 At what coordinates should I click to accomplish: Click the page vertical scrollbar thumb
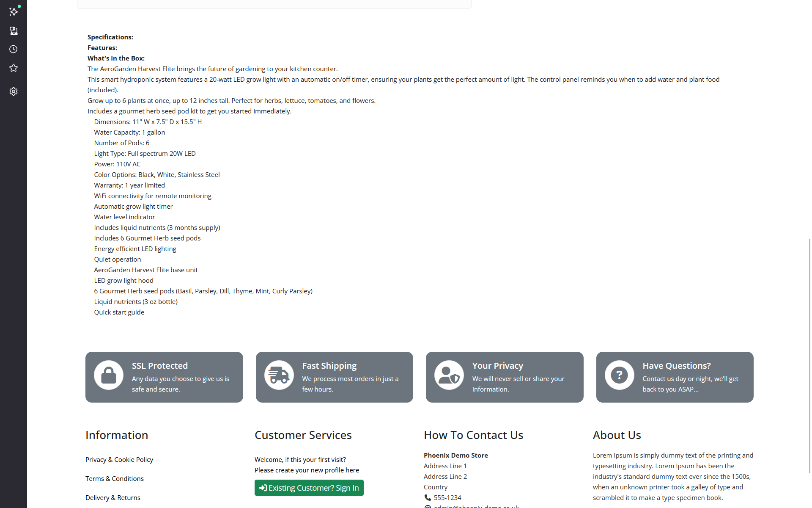tap(810, 356)
